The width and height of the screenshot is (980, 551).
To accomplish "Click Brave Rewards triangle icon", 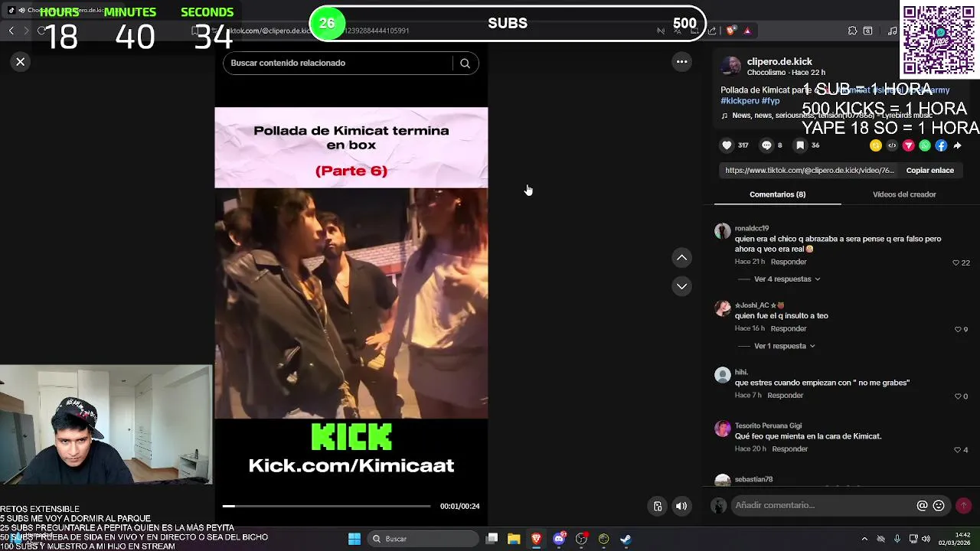I will [x=747, y=31].
